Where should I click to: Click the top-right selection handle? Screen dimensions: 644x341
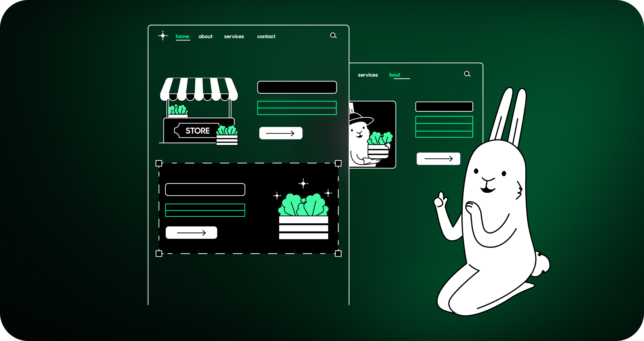pos(338,163)
